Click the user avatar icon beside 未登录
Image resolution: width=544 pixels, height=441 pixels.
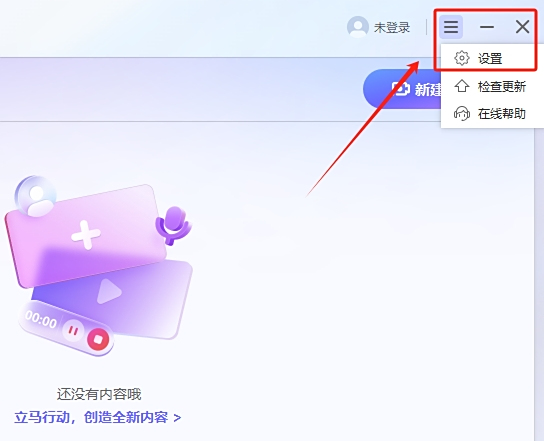click(x=358, y=27)
